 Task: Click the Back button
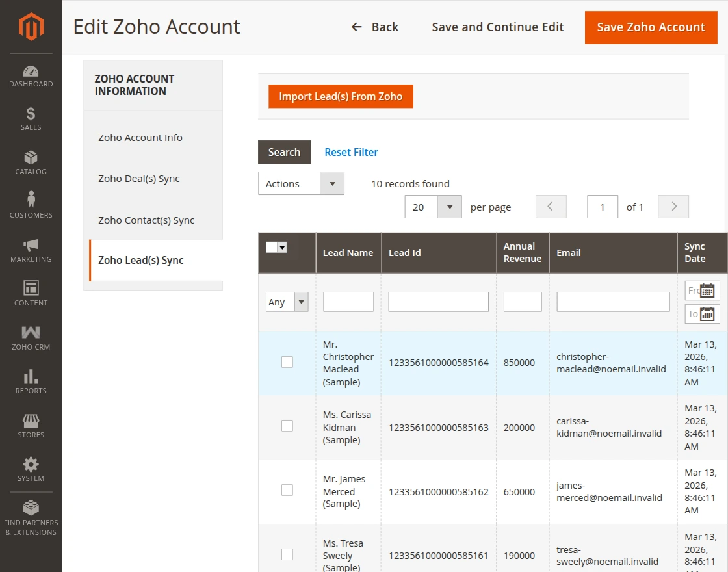[x=374, y=27]
